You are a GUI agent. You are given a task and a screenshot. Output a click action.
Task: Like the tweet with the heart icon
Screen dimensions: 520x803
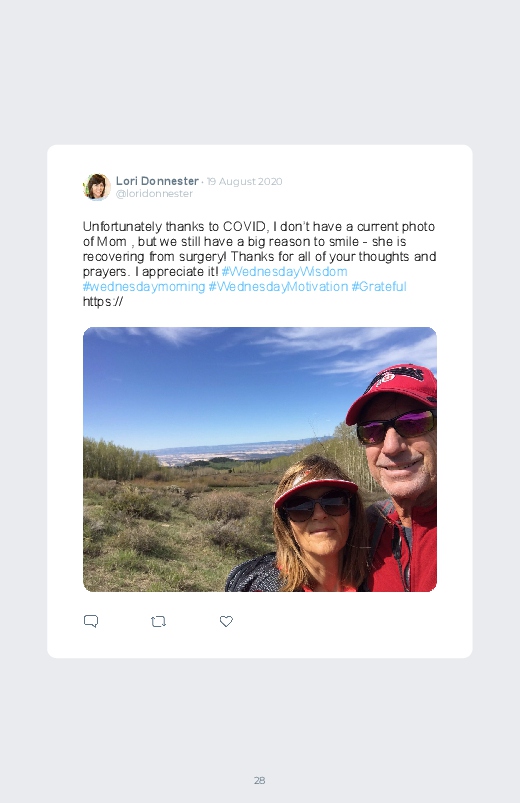[226, 621]
